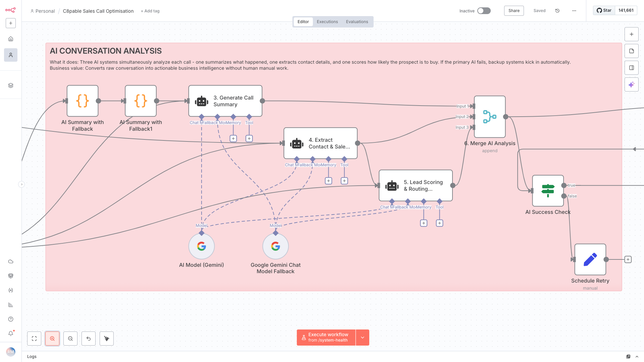
Task: Open the Logs panel label
Action: 32,357
